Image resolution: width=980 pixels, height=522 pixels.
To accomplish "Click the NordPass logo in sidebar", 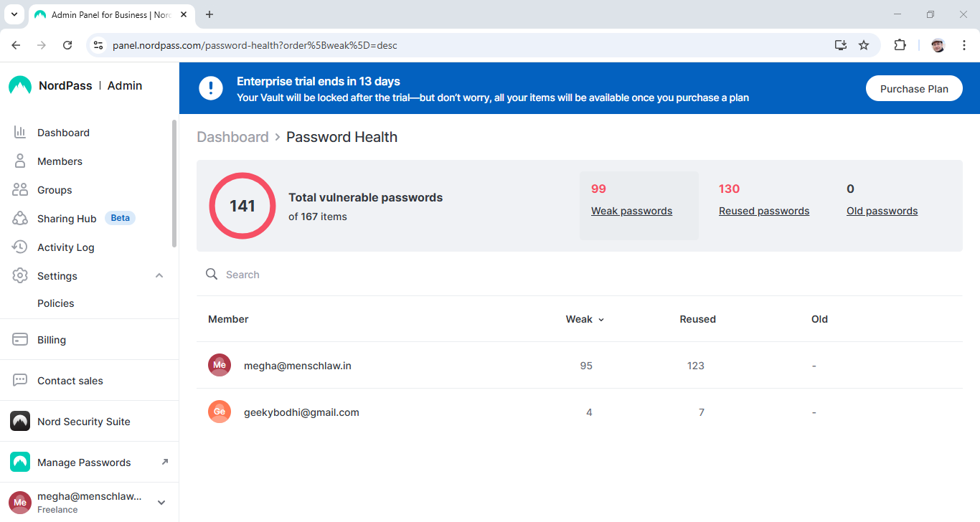I will [x=20, y=85].
